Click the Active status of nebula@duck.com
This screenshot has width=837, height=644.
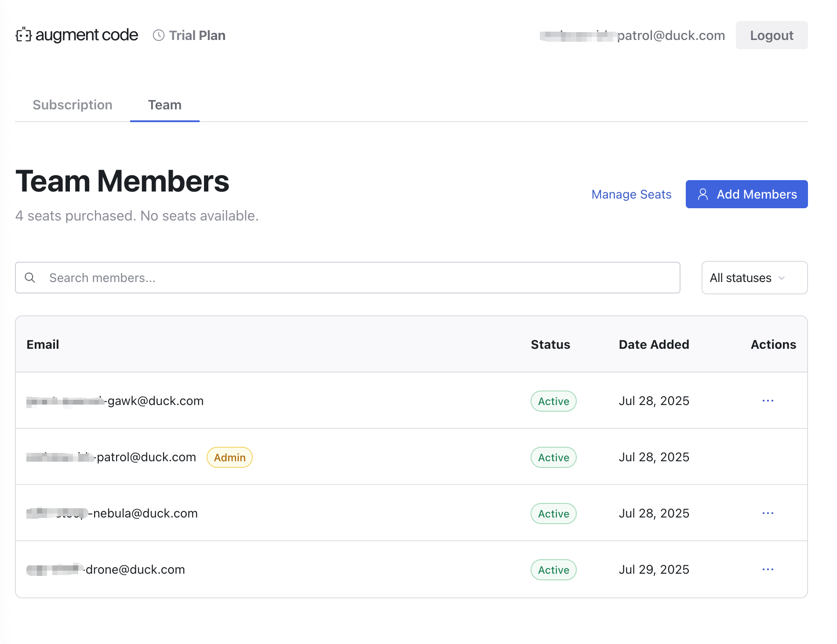pos(553,514)
